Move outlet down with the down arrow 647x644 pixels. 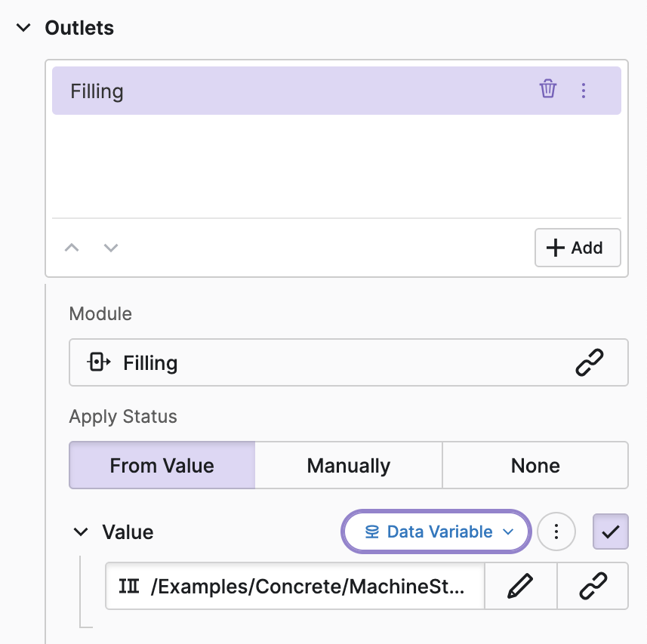[111, 248]
